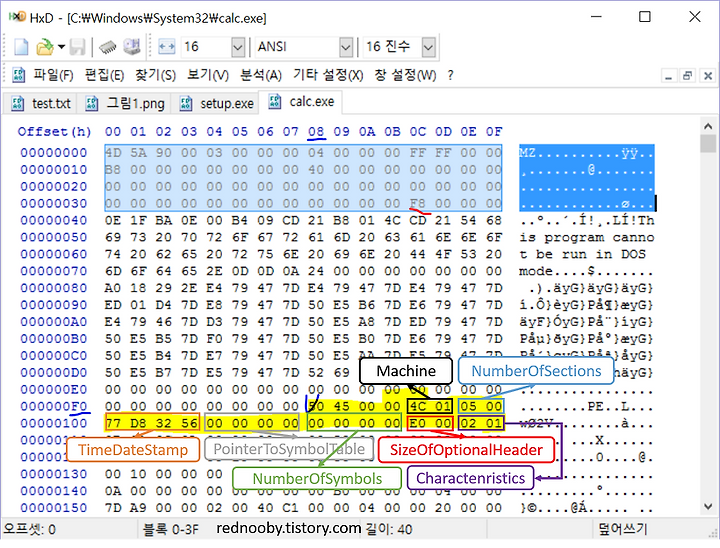
Task: Click the 02 01 Characteristics bytes
Action: (x=481, y=423)
